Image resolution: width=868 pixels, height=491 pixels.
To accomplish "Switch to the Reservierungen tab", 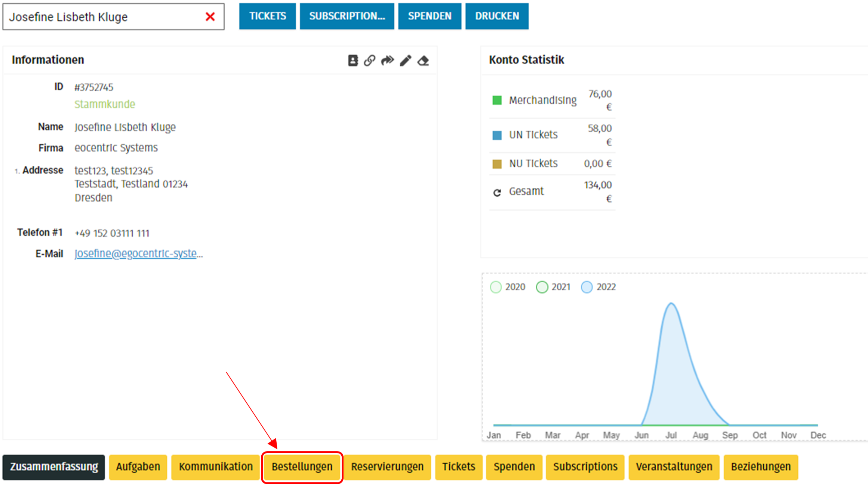I will click(x=387, y=467).
